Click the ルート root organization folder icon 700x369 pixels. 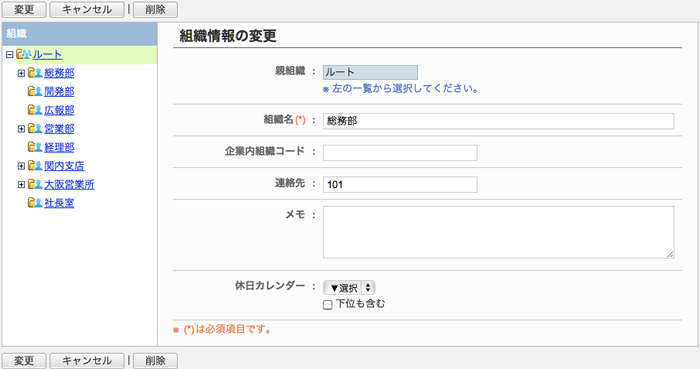[x=24, y=54]
